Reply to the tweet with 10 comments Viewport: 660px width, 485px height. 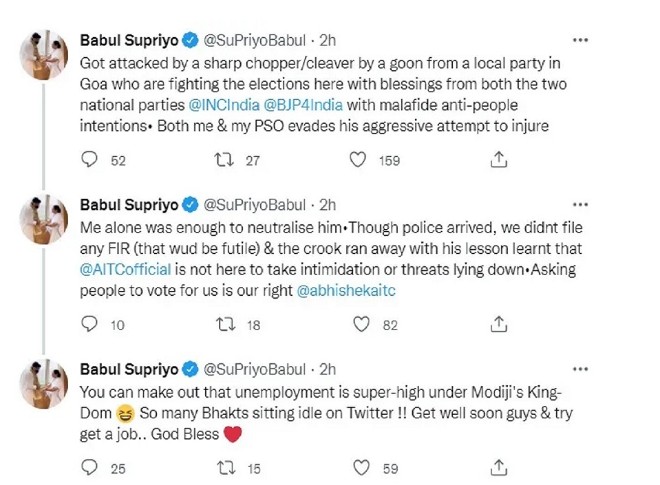tap(90, 324)
